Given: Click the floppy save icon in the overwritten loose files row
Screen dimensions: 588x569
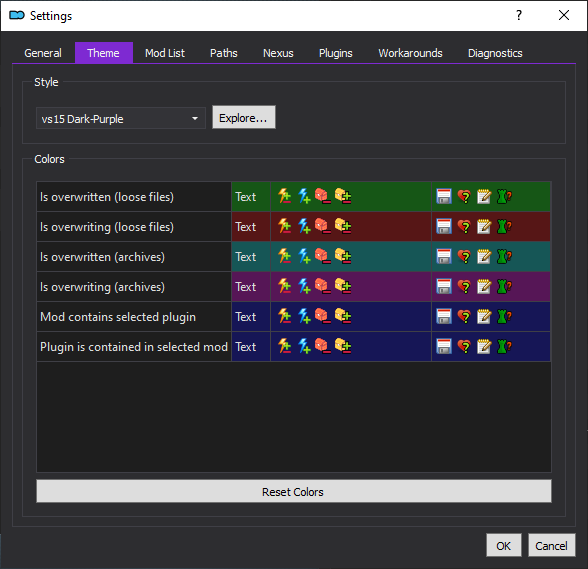Looking at the screenshot, I should (444, 196).
